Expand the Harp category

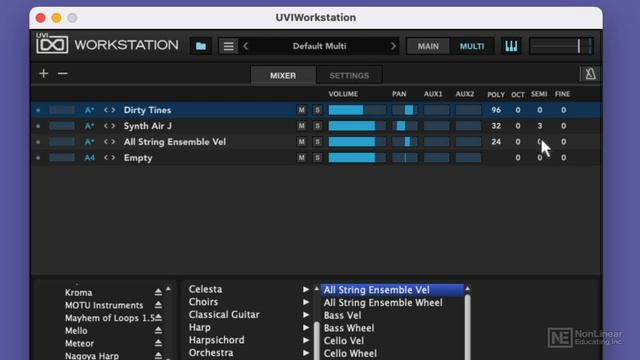306,327
